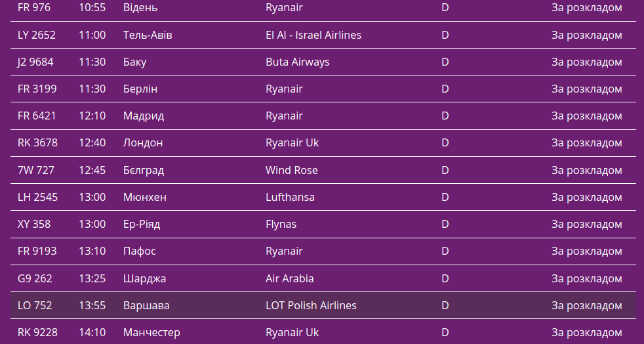Open the Wind Rose airline entry
Image resolution: width=644 pixels, height=344 pixels.
pos(291,170)
